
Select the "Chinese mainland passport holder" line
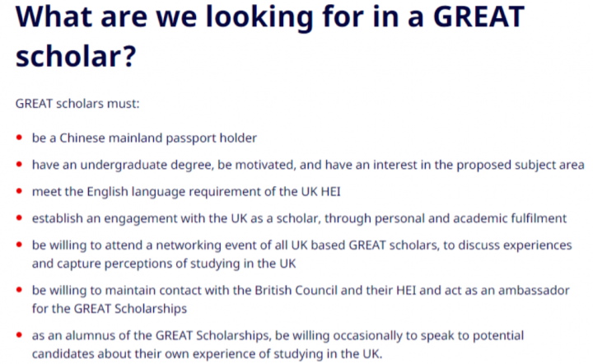click(x=145, y=138)
